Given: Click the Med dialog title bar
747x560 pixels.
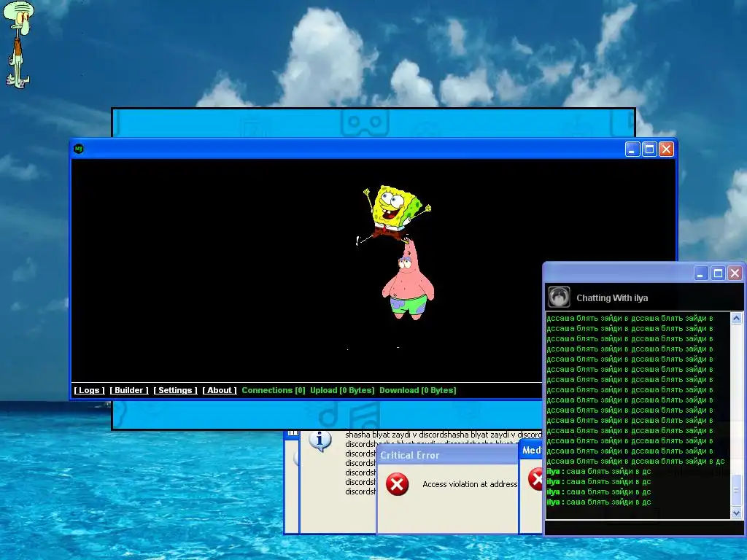Looking at the screenshot, I should 531,451.
